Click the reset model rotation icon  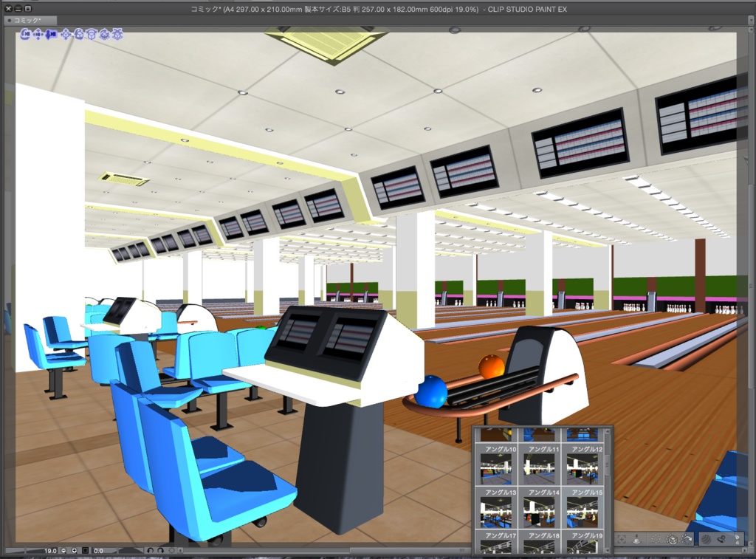[672, 539]
